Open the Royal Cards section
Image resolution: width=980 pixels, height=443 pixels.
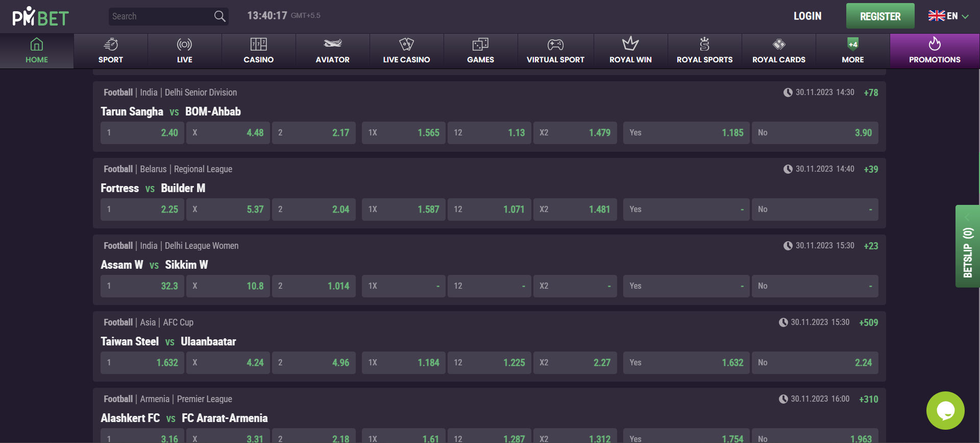tap(778, 51)
